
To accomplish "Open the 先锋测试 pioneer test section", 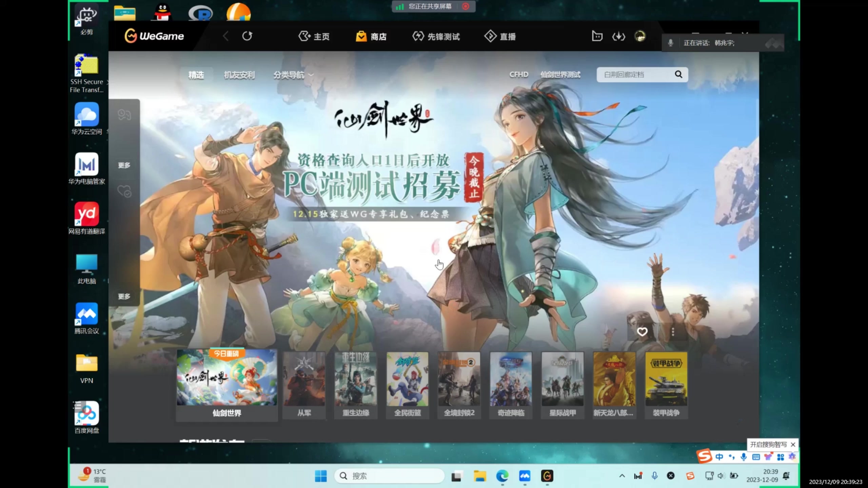I will tap(436, 36).
